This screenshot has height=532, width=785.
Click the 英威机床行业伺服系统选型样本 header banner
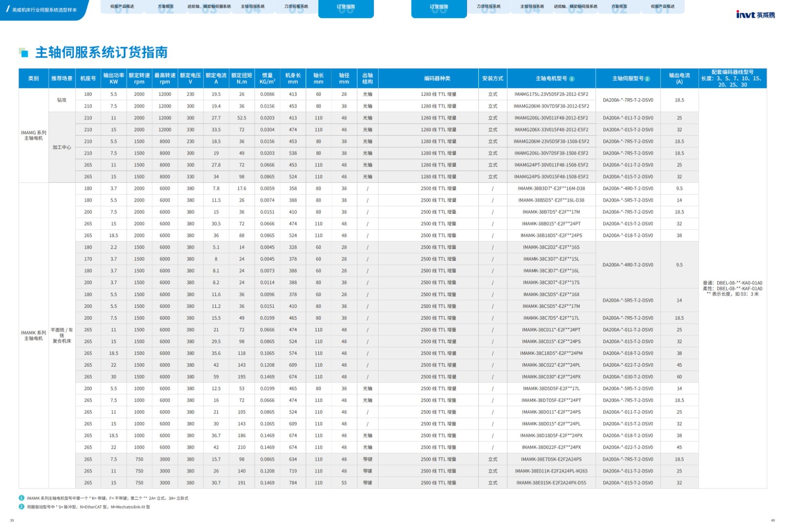43,9
